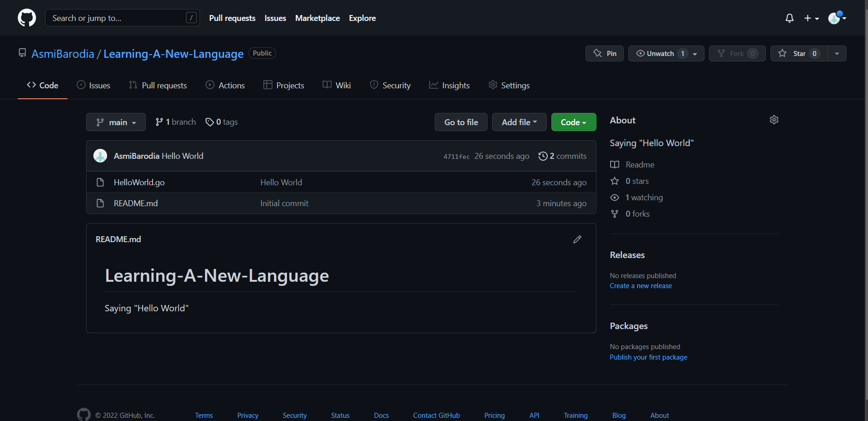868x421 pixels.
Task: Open the Issues repository tab
Action: click(x=93, y=86)
